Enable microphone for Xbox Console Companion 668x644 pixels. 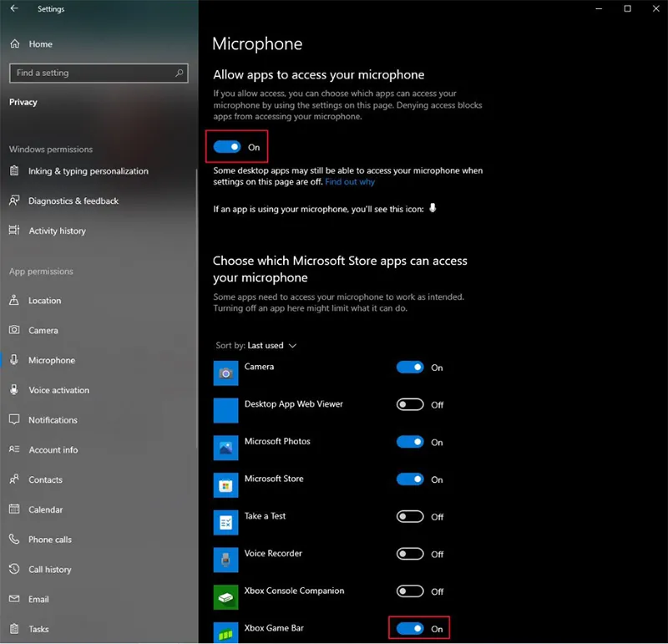coord(410,591)
